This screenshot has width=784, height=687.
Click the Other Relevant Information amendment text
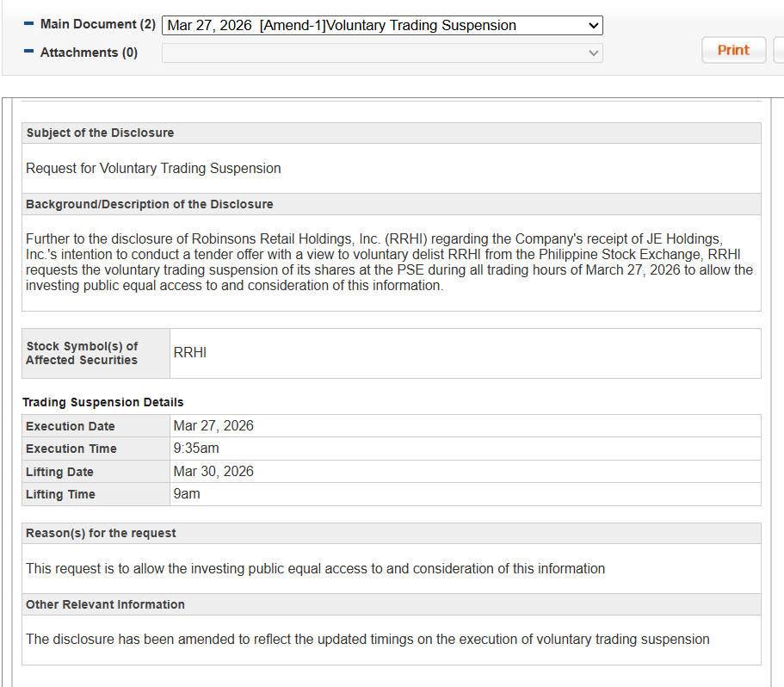point(367,640)
